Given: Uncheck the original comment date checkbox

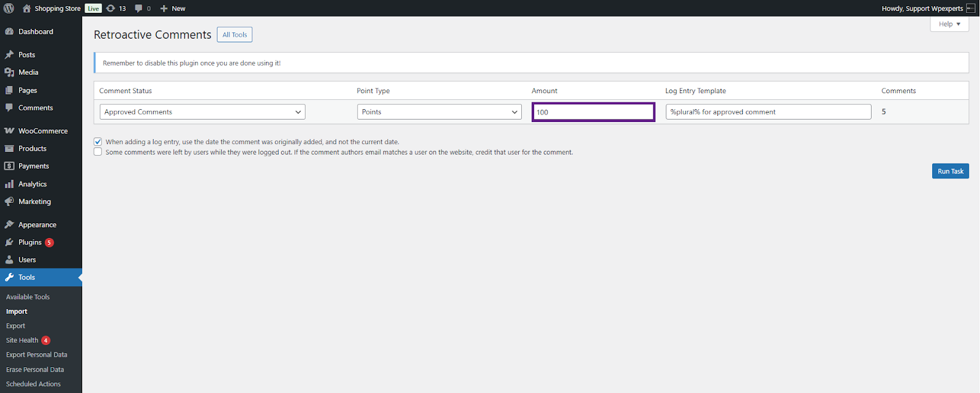Looking at the screenshot, I should click(x=98, y=142).
